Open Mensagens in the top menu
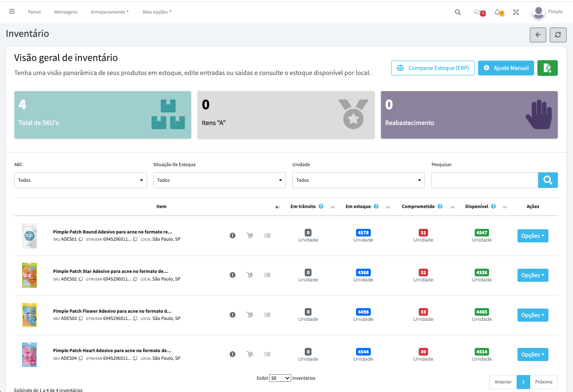The image size is (573, 392). pos(66,12)
